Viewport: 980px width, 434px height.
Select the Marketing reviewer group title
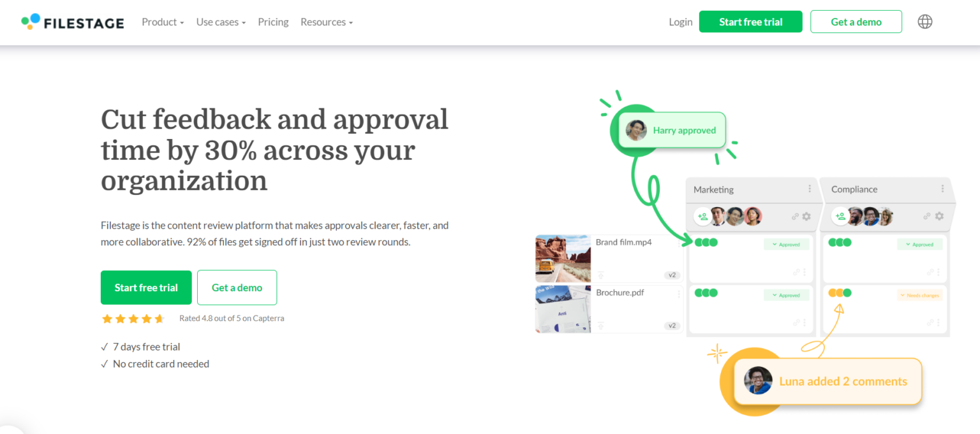713,189
